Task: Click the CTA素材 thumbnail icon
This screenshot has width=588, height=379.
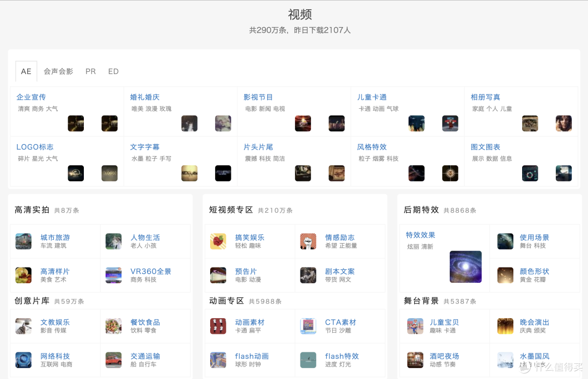Action: point(308,326)
